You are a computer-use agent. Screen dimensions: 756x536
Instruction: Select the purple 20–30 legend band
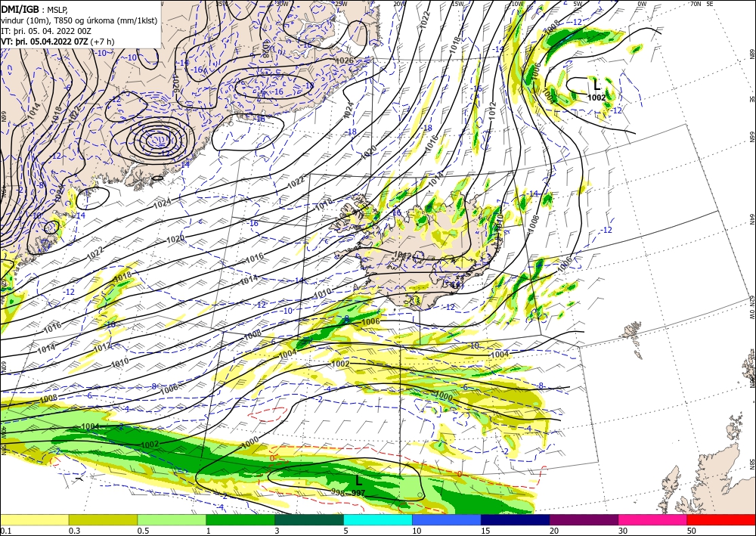point(584,519)
